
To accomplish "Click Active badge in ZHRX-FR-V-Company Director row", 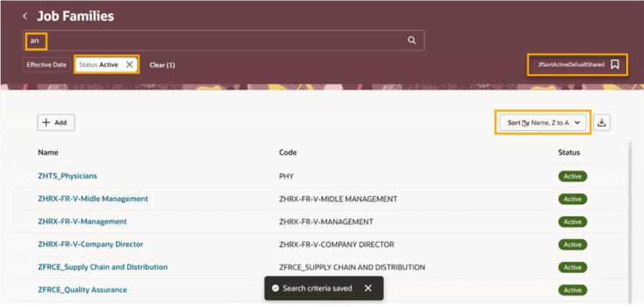I will pyautogui.click(x=573, y=245).
